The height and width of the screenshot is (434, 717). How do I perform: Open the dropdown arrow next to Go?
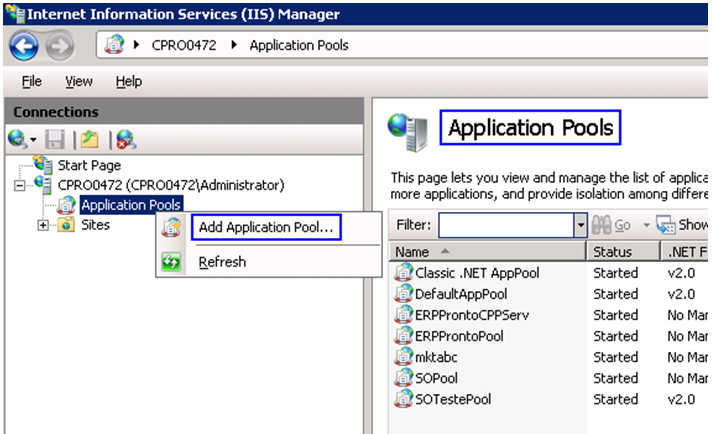coord(646,225)
